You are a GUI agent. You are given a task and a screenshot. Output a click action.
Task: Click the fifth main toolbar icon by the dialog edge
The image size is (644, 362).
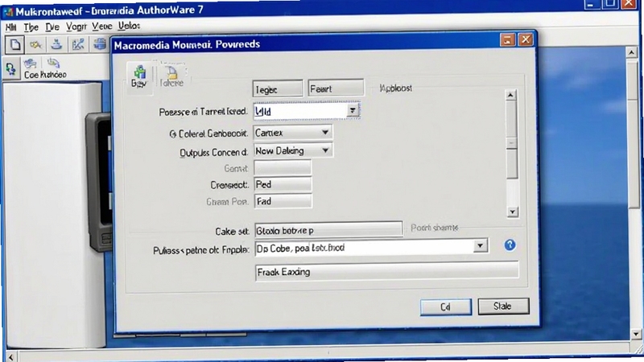(100, 44)
